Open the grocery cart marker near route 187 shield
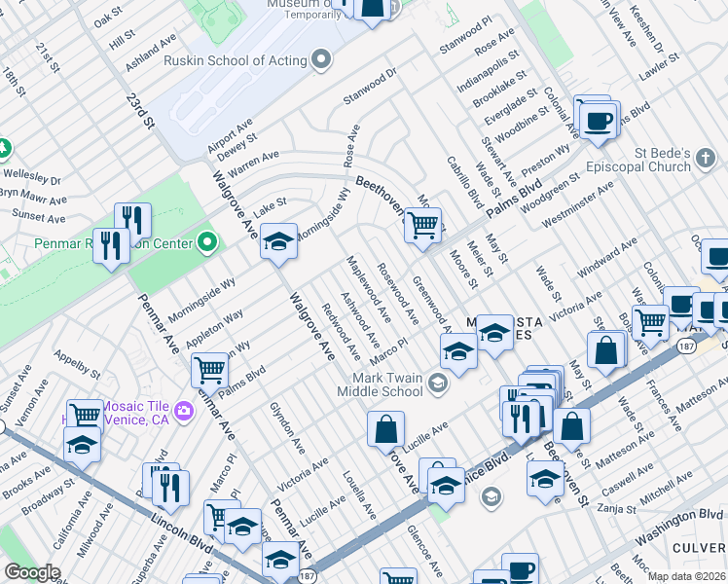This screenshot has height=584, width=728. click(x=650, y=324)
